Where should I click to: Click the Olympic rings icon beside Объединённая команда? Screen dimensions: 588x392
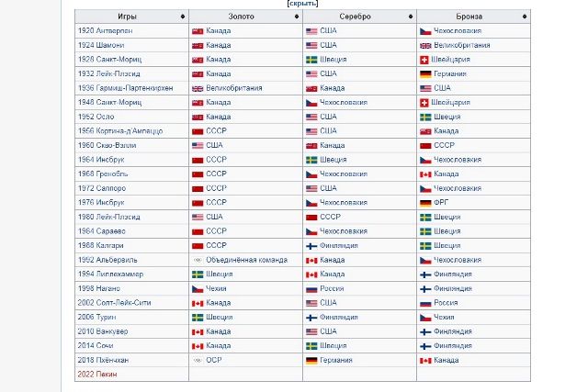(x=198, y=260)
